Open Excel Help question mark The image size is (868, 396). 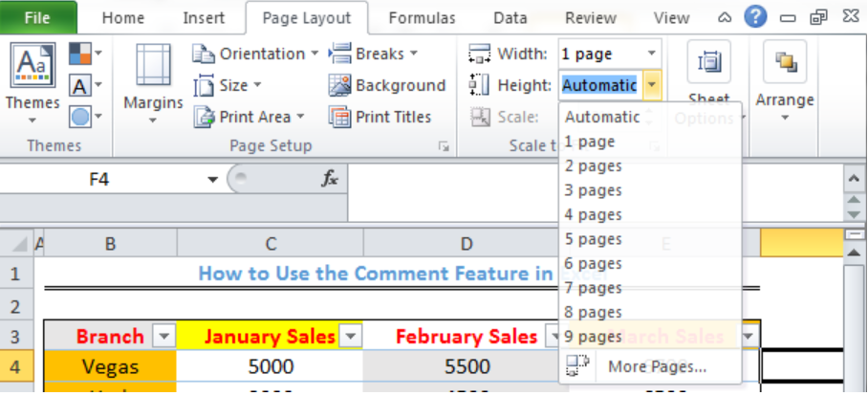pyautogui.click(x=755, y=18)
